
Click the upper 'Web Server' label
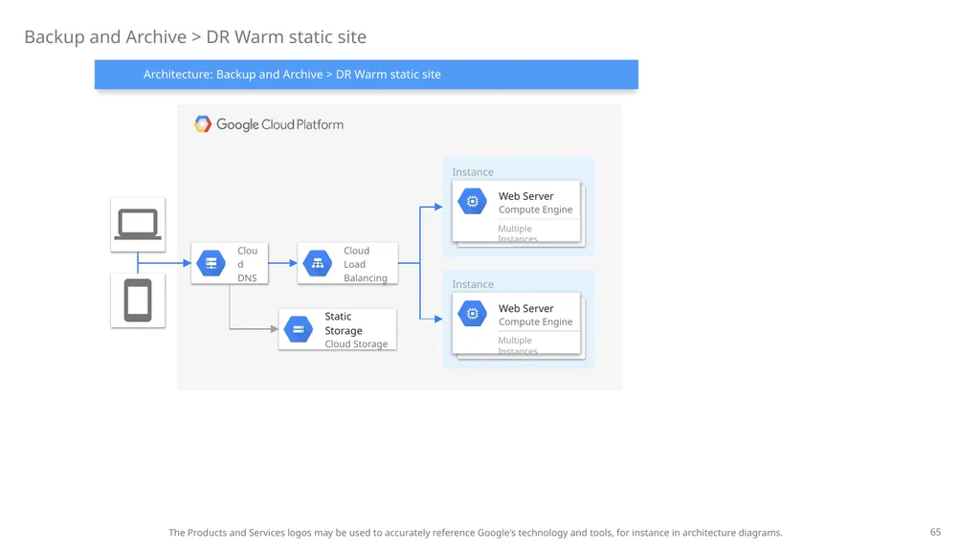tap(525, 196)
